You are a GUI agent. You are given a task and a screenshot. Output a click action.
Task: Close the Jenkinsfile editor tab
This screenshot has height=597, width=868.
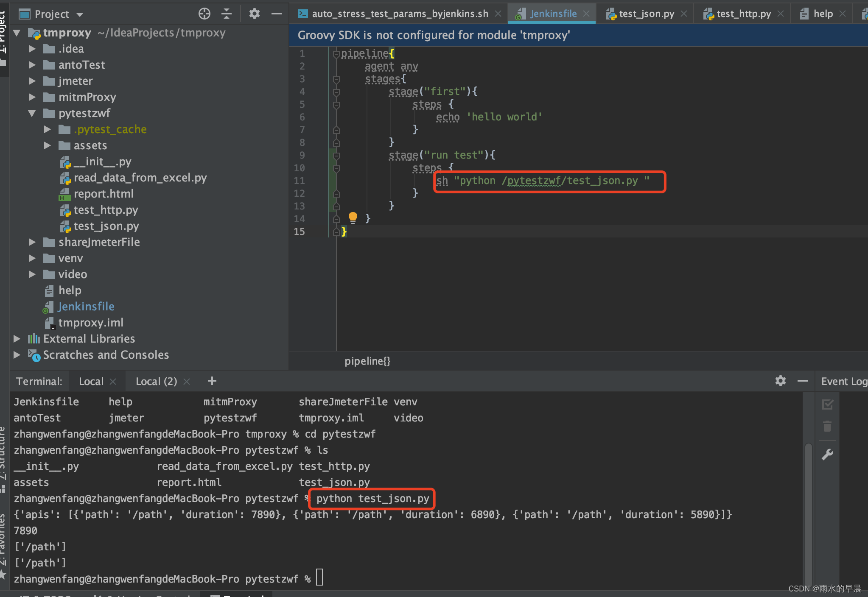586,14
